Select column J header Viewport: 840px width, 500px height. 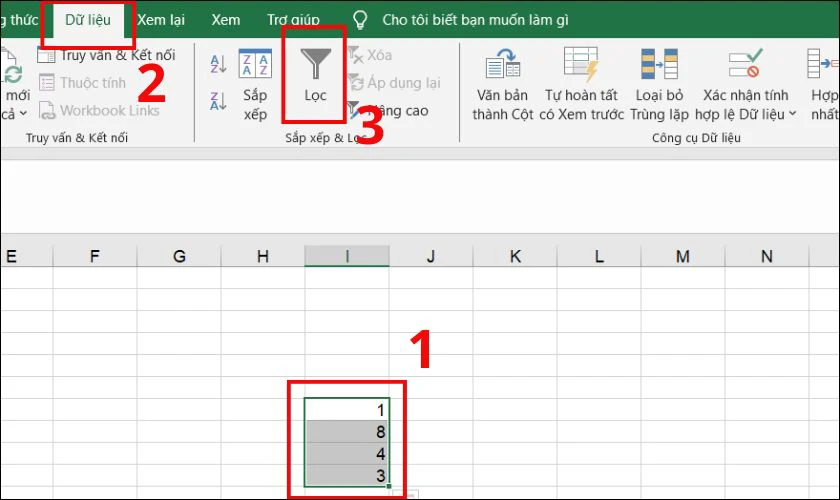431,256
